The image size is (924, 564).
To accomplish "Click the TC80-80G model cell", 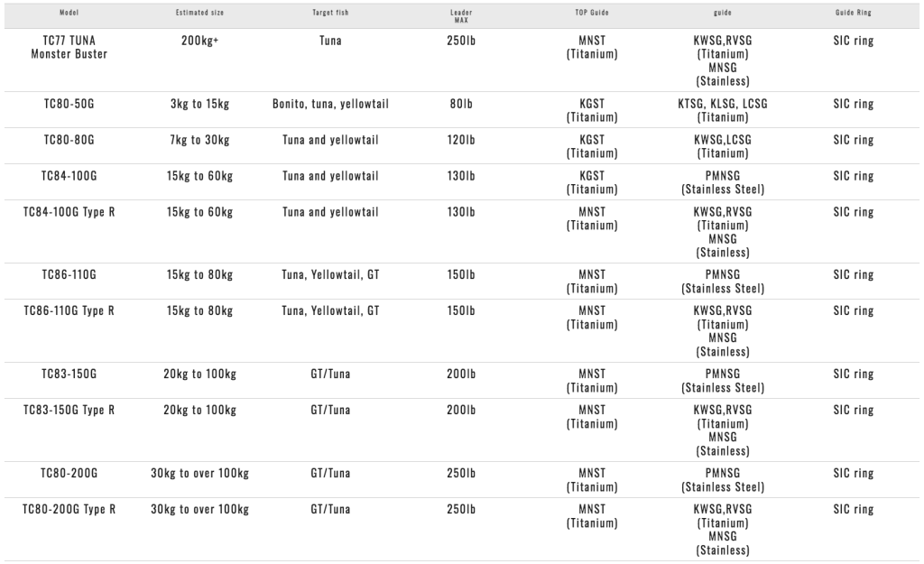I will point(69,141).
